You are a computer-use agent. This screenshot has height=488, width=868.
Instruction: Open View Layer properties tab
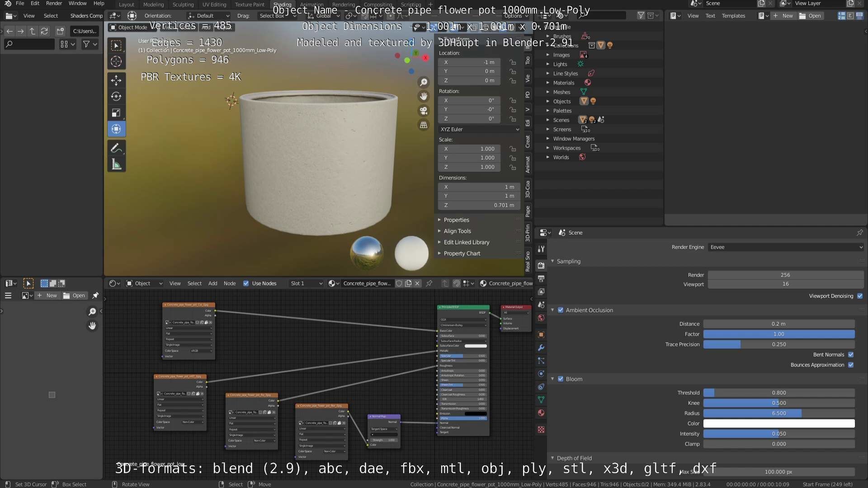tap(541, 291)
